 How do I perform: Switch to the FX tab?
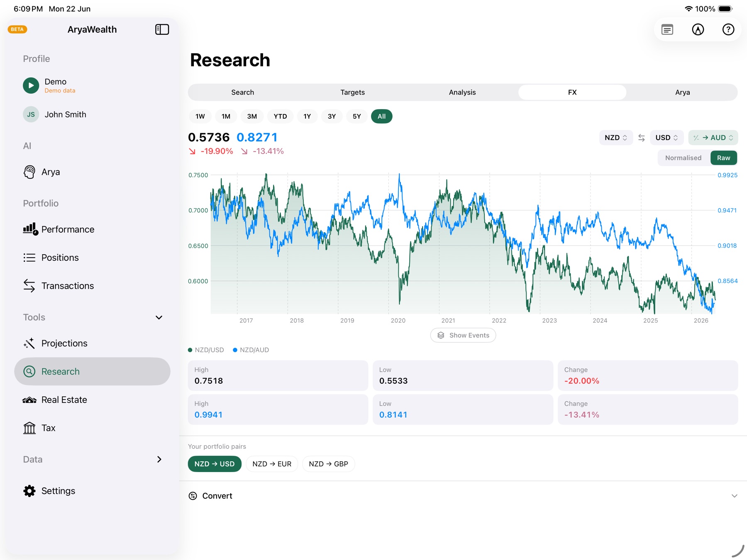(x=572, y=92)
